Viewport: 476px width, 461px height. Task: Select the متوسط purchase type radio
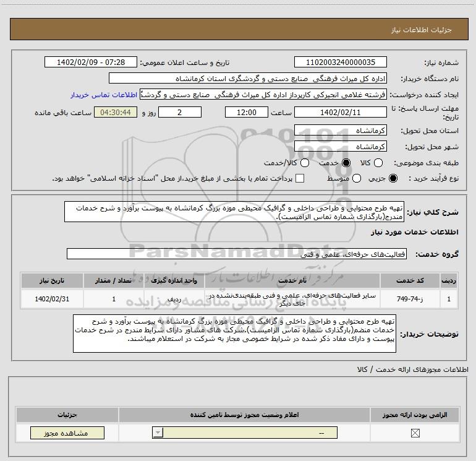tap(357, 178)
